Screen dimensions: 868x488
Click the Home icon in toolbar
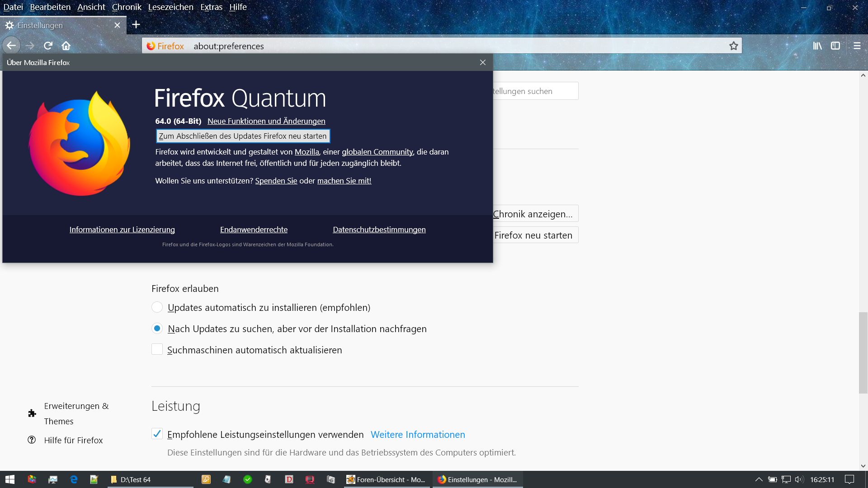point(66,46)
